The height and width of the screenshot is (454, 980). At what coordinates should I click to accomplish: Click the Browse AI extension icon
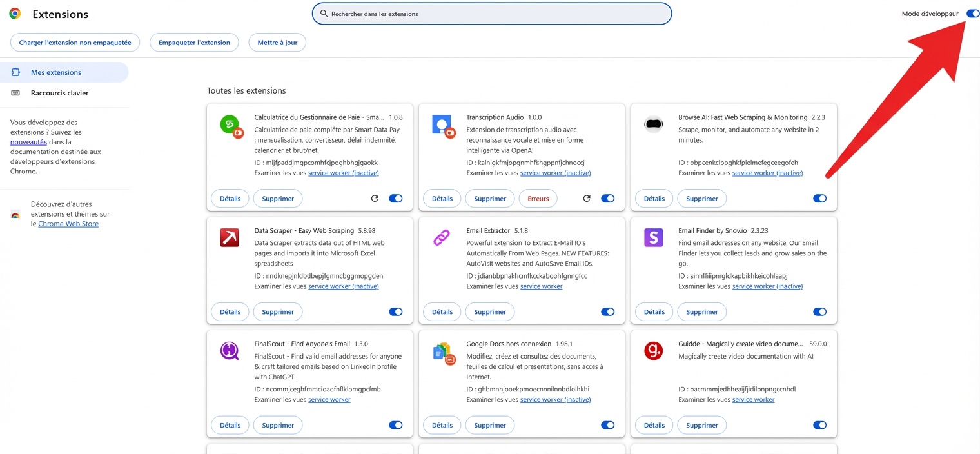coord(653,124)
